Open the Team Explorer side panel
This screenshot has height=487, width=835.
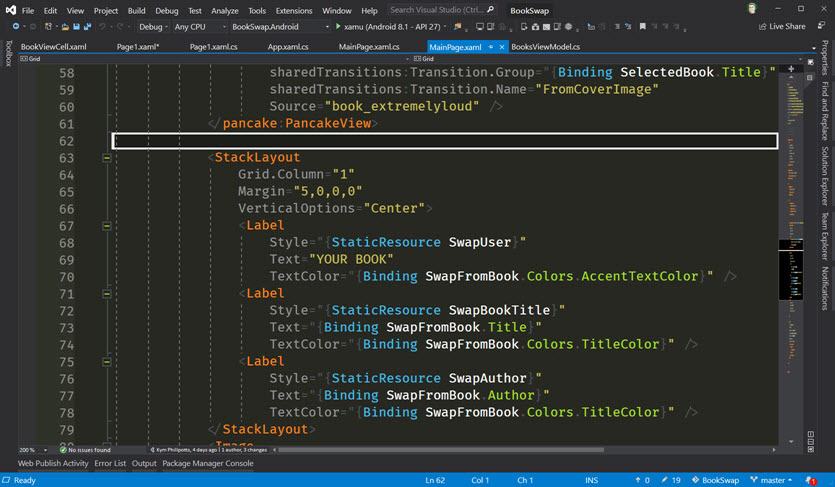[x=824, y=236]
